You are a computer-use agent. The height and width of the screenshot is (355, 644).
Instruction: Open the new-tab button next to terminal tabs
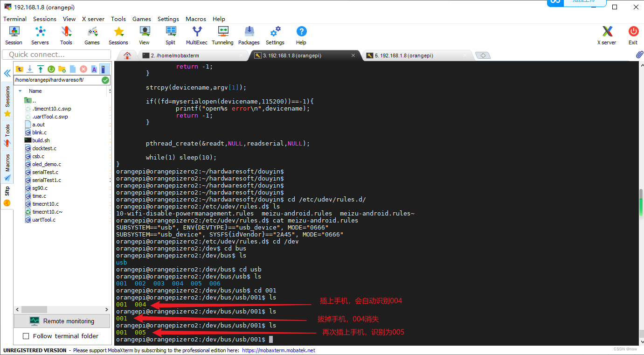483,55
